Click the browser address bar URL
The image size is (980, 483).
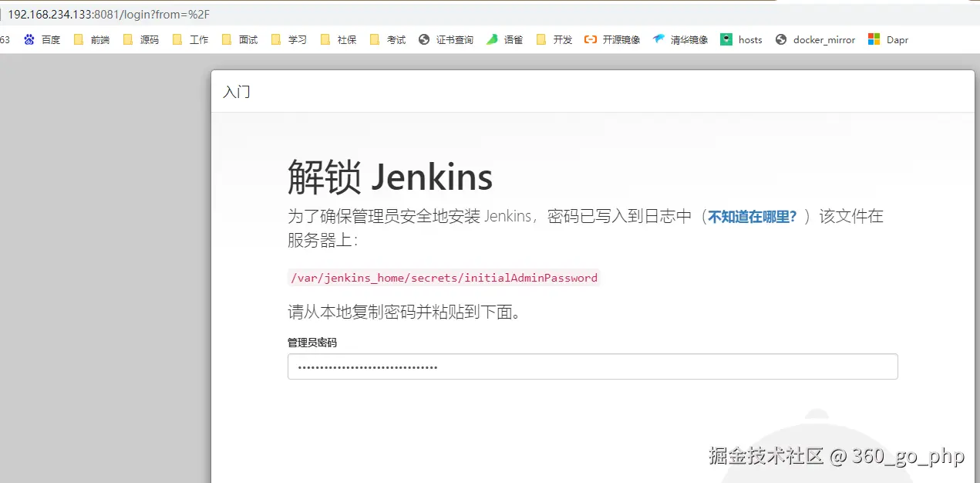(109, 15)
